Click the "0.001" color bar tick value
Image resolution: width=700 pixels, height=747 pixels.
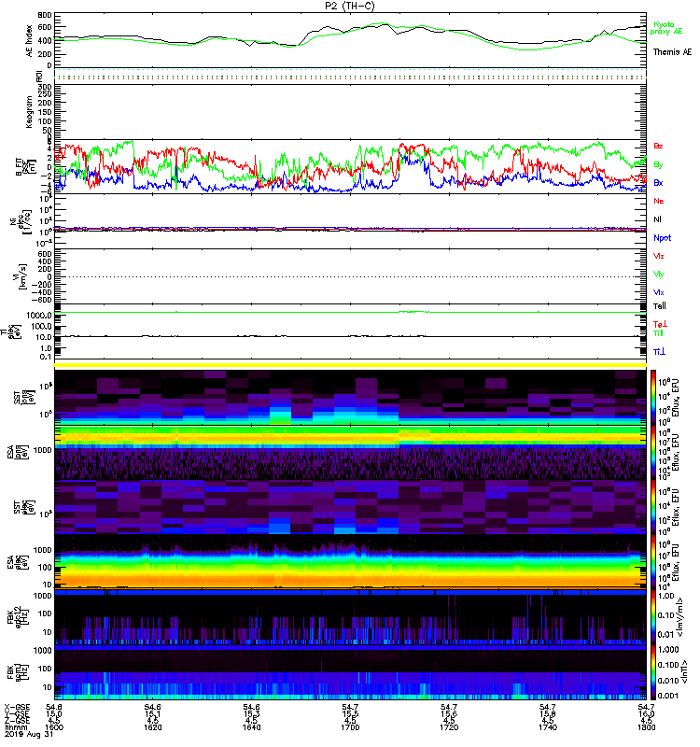[667, 696]
